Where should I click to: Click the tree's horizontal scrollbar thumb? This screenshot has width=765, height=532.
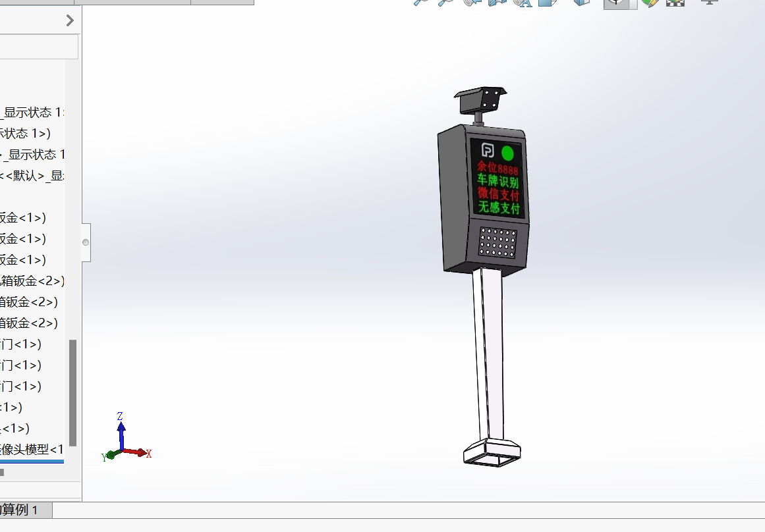click(2, 472)
